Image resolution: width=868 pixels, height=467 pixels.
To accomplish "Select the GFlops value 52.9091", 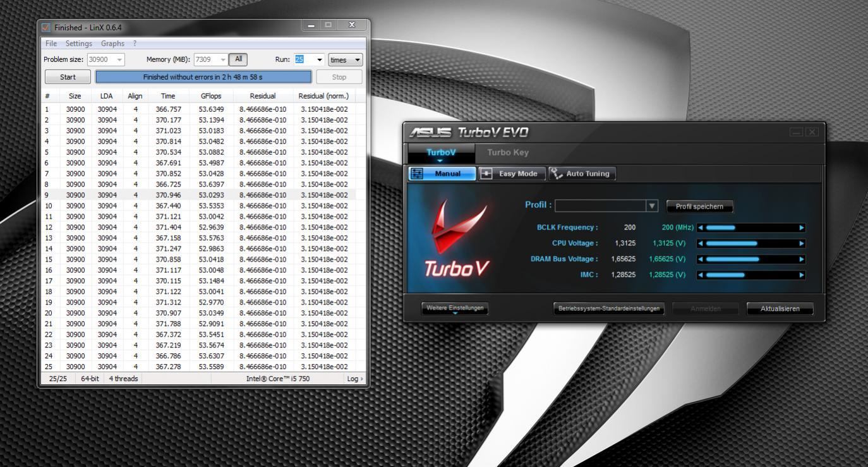I will click(211, 324).
